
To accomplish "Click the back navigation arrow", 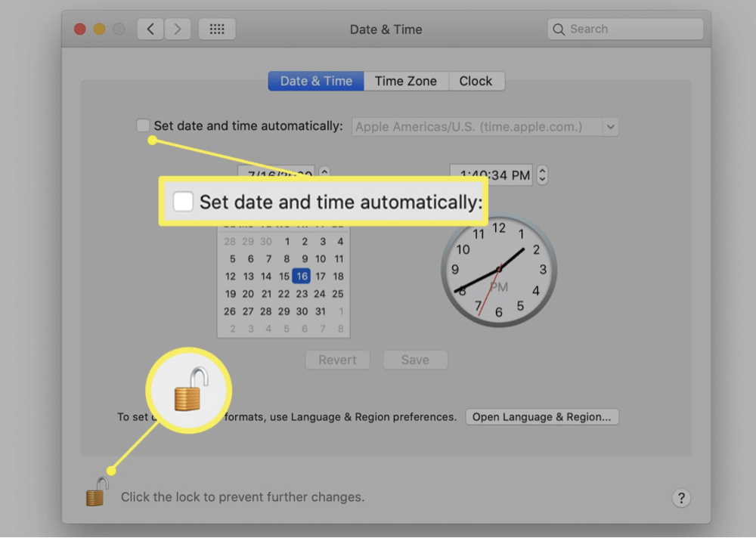I will 150,28.
